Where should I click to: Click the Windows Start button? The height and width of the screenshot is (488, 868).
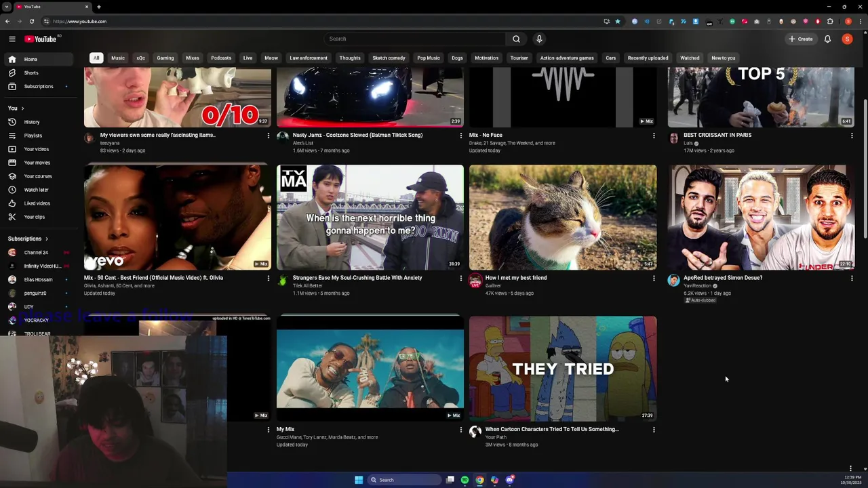(359, 480)
